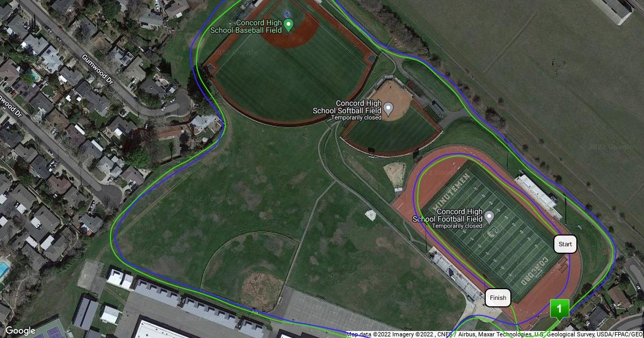Click Temporarily closed under Softball Field
Viewport: 644px width, 338px height.
[x=356, y=117]
